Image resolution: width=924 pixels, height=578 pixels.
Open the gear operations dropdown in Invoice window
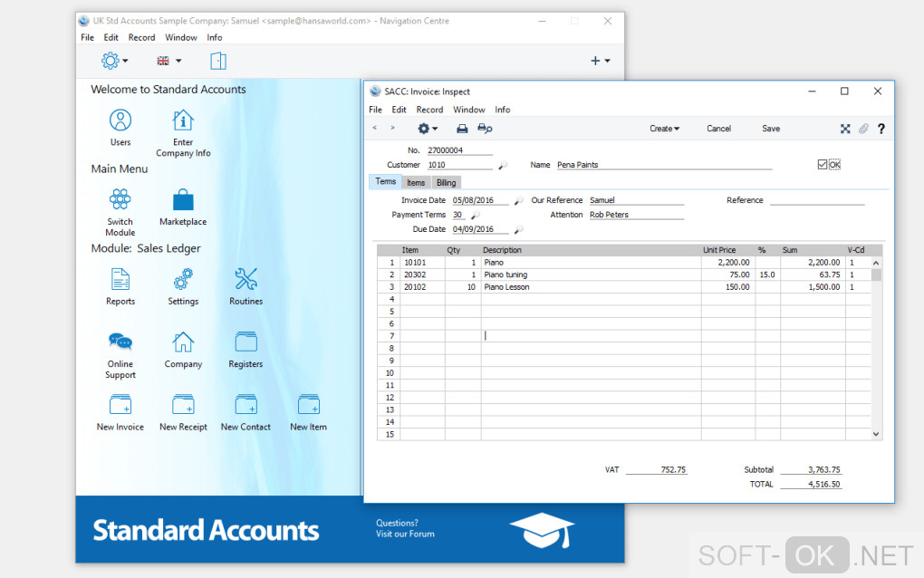(x=428, y=129)
